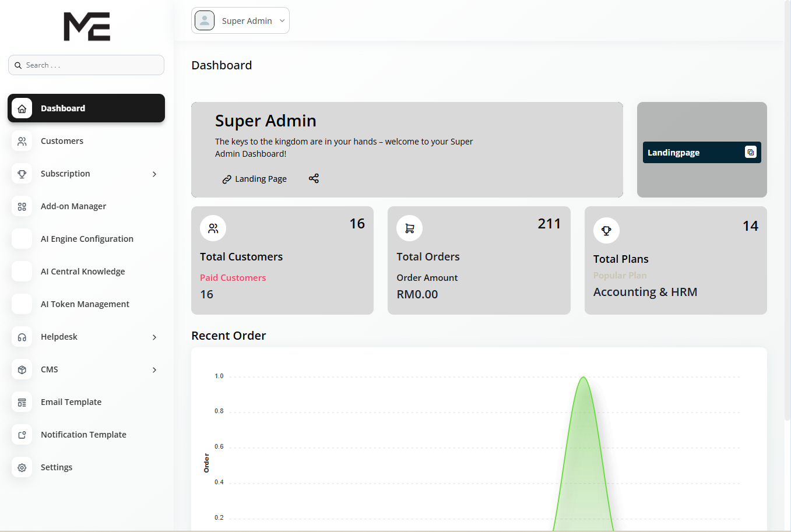The image size is (791, 532).
Task: Click the ME logo at top left
Action: pyautogui.click(x=87, y=26)
